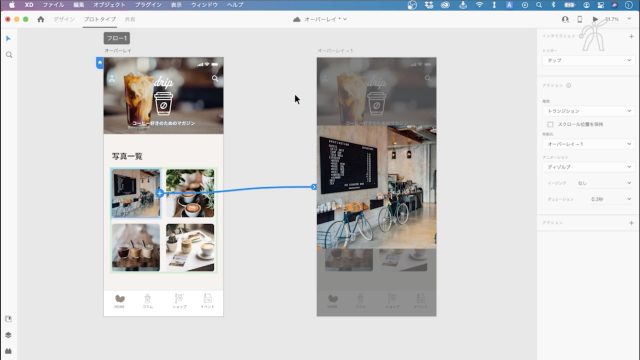Select the cafe interior photo thumbnail
The height and width of the screenshot is (360, 640).
(136, 193)
